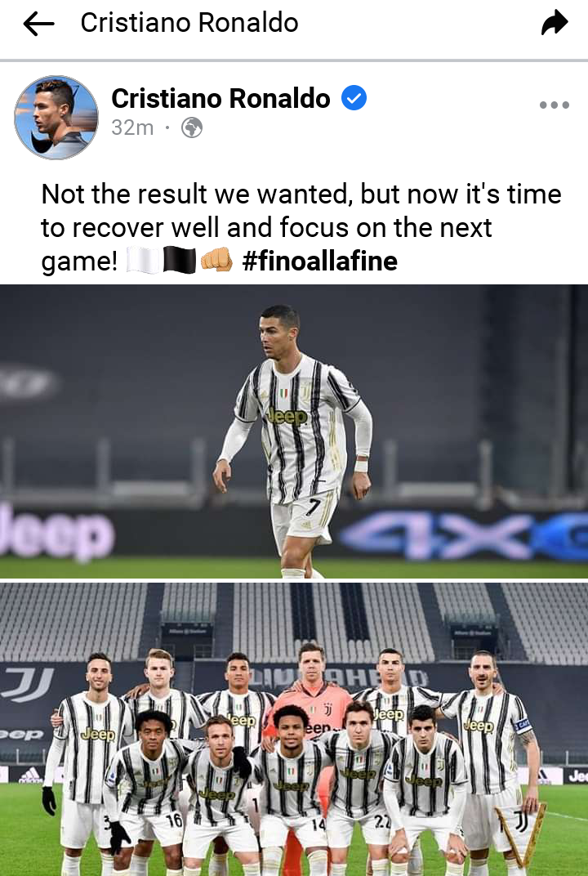Tap the Juventus J logo on the stadium board
This screenshot has height=876, width=588.
[x=26, y=685]
